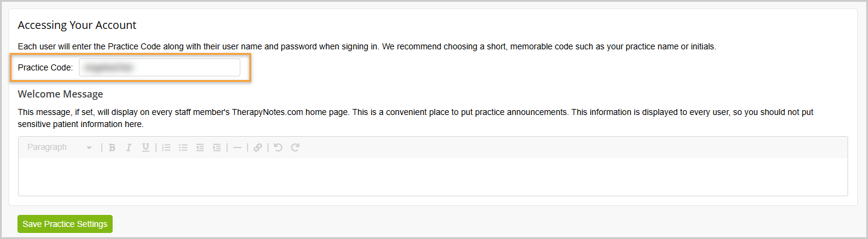Redo the last undone edit

(295, 147)
